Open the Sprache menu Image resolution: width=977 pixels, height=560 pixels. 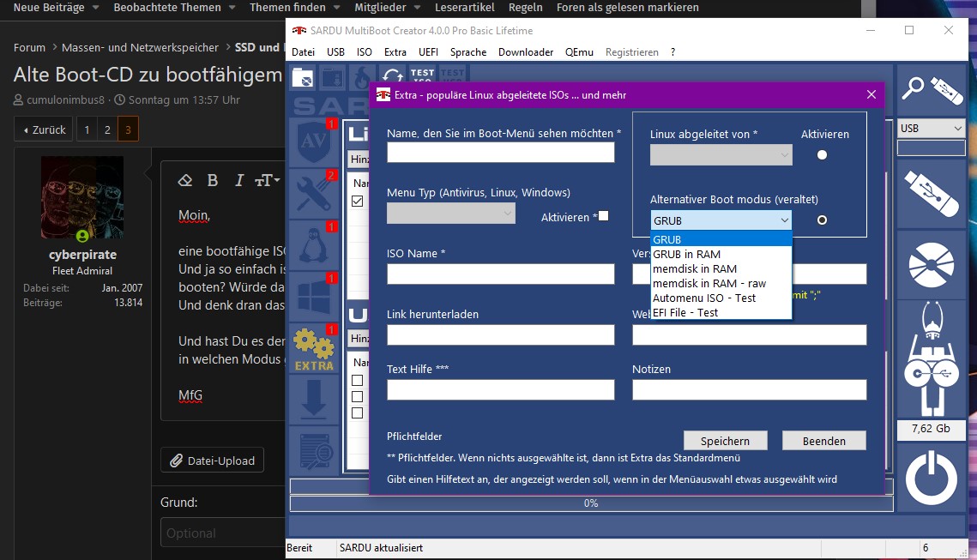click(468, 52)
